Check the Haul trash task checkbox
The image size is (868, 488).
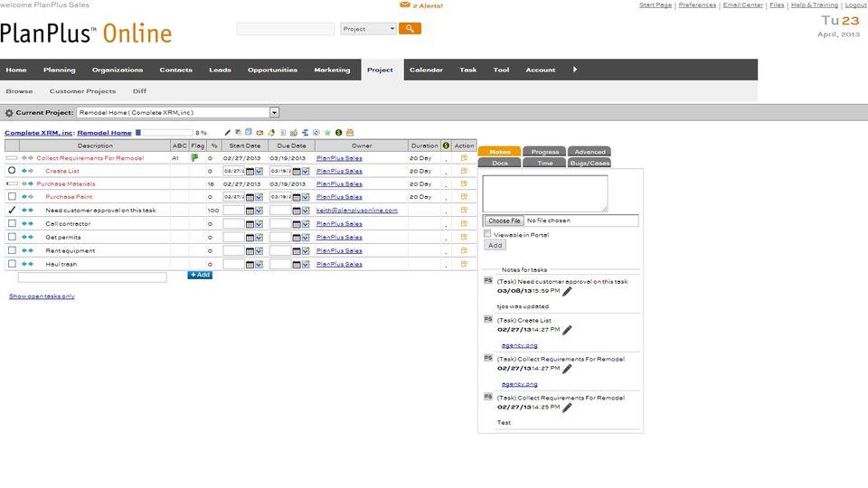coord(12,263)
